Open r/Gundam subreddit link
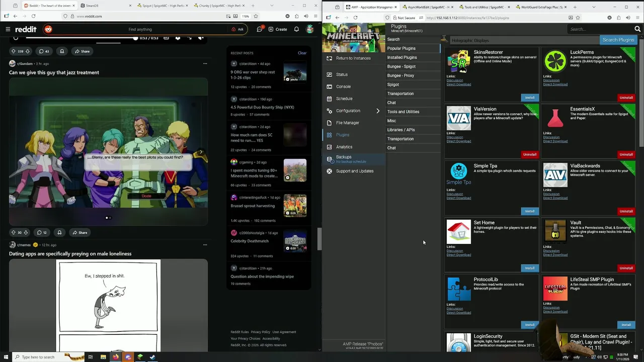 pos(25,64)
